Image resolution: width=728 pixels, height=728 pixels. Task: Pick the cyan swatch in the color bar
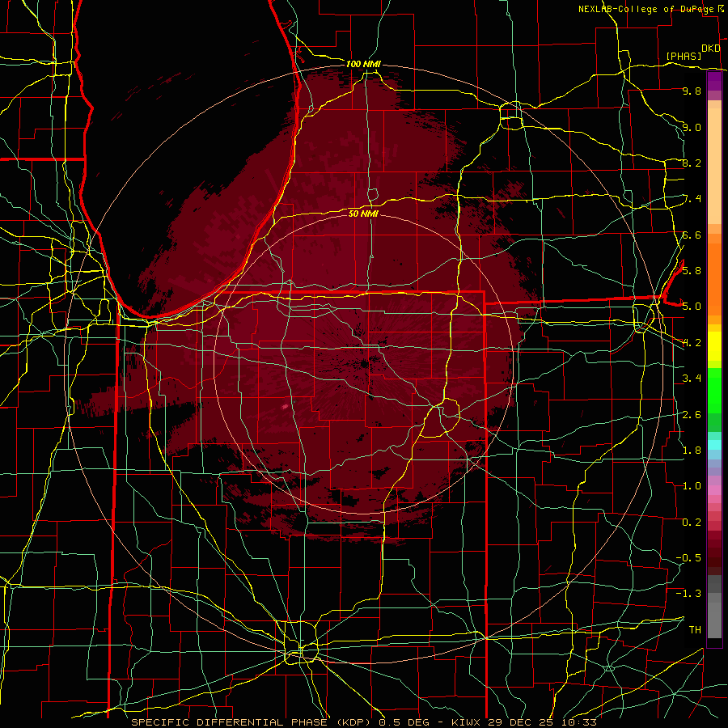(x=714, y=445)
